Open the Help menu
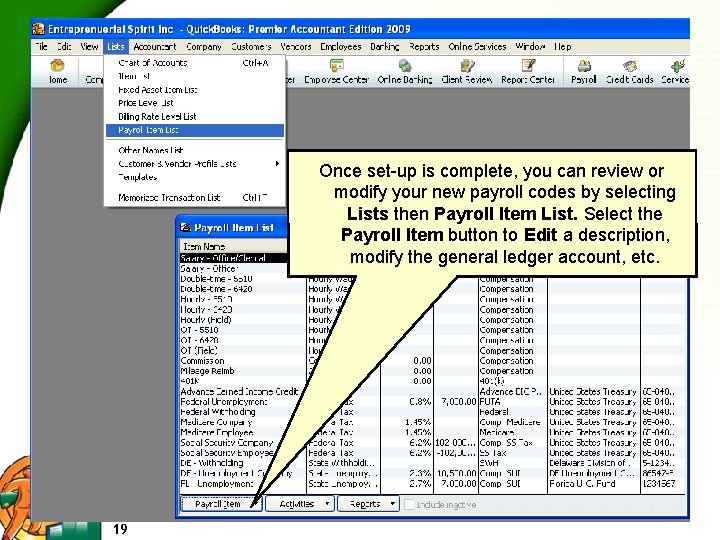The width and height of the screenshot is (720, 540). 562,46
